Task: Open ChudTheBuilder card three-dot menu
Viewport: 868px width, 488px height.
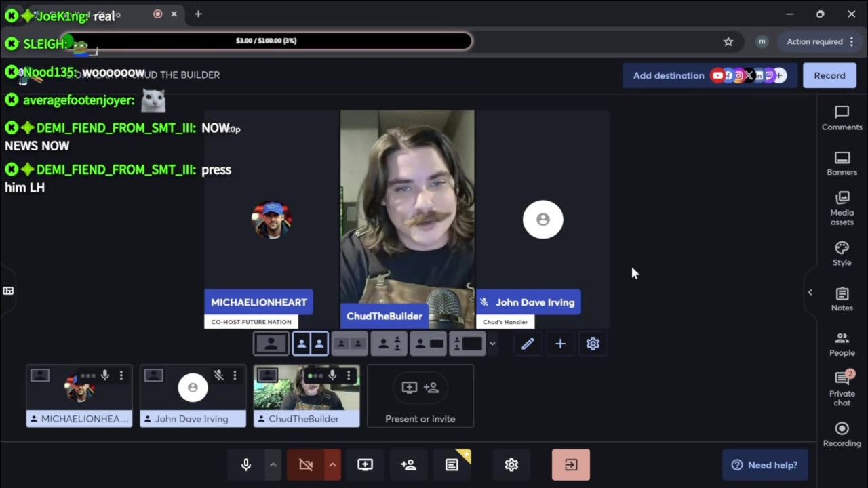Action: click(x=349, y=375)
